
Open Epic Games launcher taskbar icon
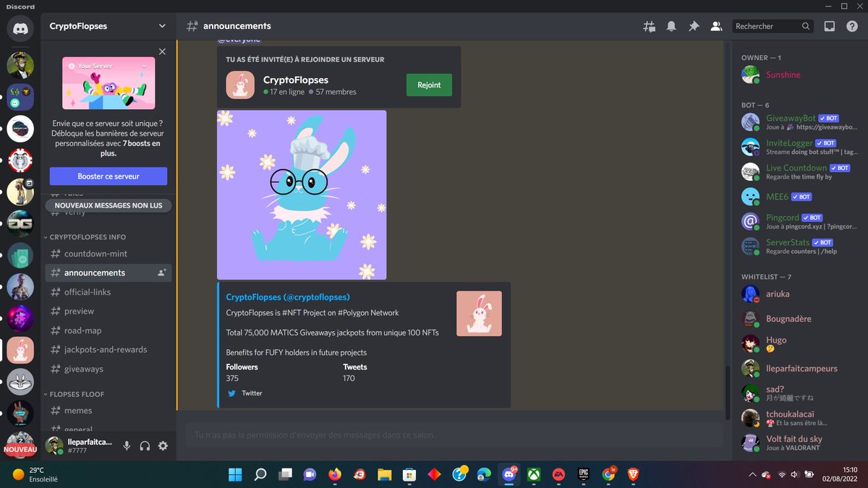(x=583, y=474)
